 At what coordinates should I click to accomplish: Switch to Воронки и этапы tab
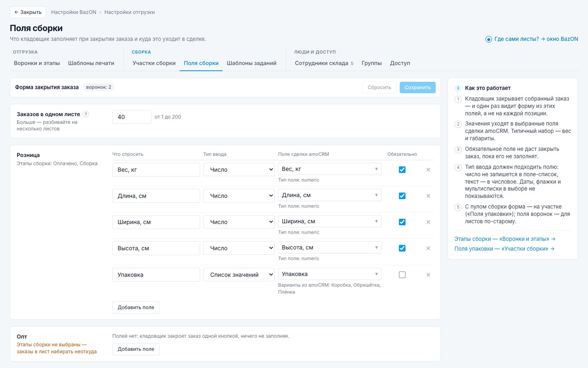37,63
